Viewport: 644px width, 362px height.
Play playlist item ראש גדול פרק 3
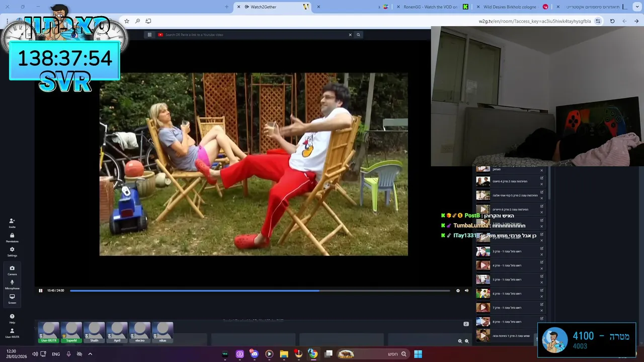point(483,251)
